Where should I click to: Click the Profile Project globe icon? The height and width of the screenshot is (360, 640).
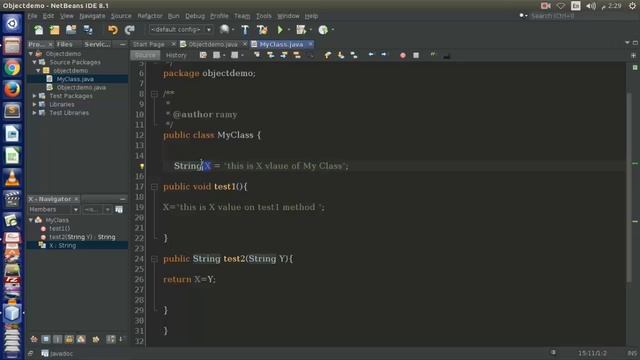[x=323, y=30]
